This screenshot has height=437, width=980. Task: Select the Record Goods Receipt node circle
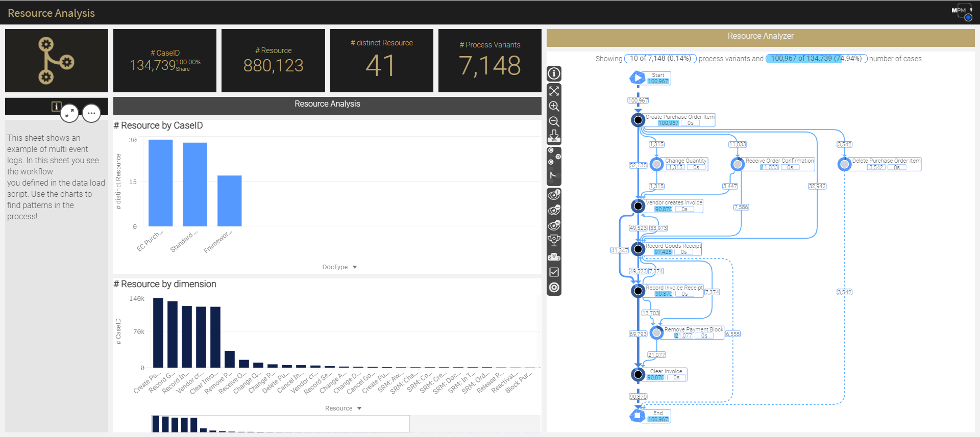638,249
